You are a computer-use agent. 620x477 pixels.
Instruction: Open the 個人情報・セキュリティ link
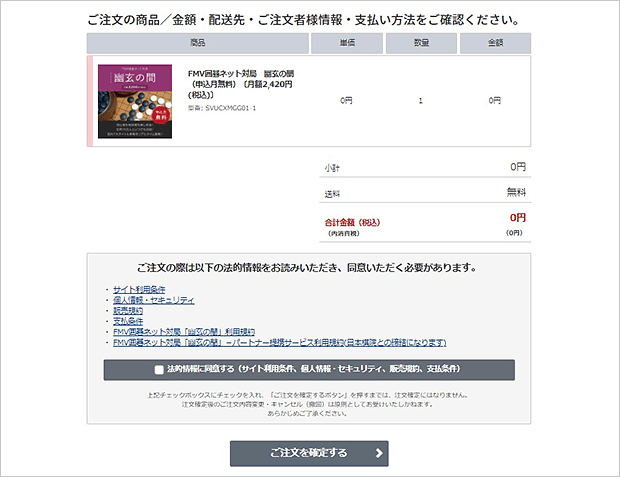click(153, 300)
